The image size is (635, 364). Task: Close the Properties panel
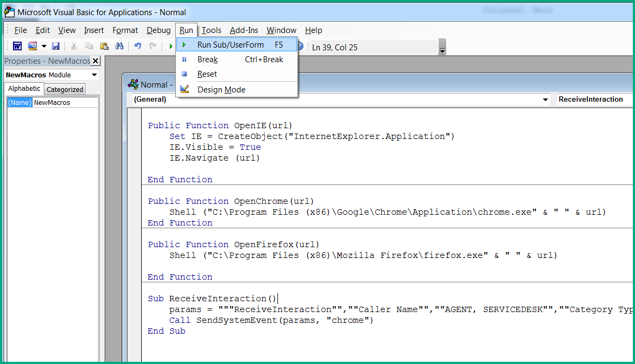[x=96, y=61]
